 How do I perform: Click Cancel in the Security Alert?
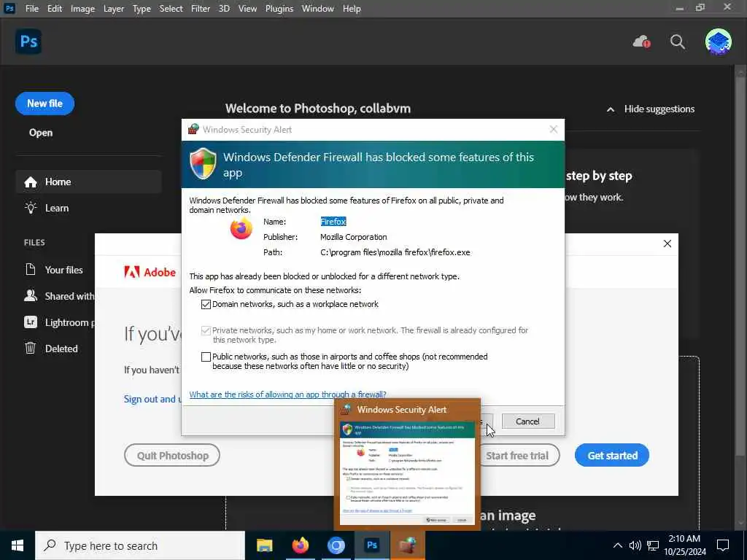tap(528, 421)
